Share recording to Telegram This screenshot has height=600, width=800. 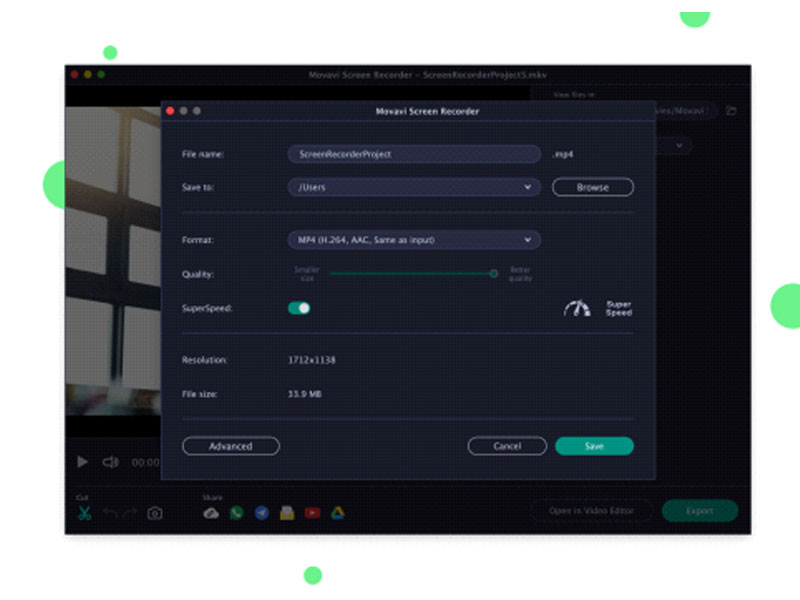click(x=262, y=512)
